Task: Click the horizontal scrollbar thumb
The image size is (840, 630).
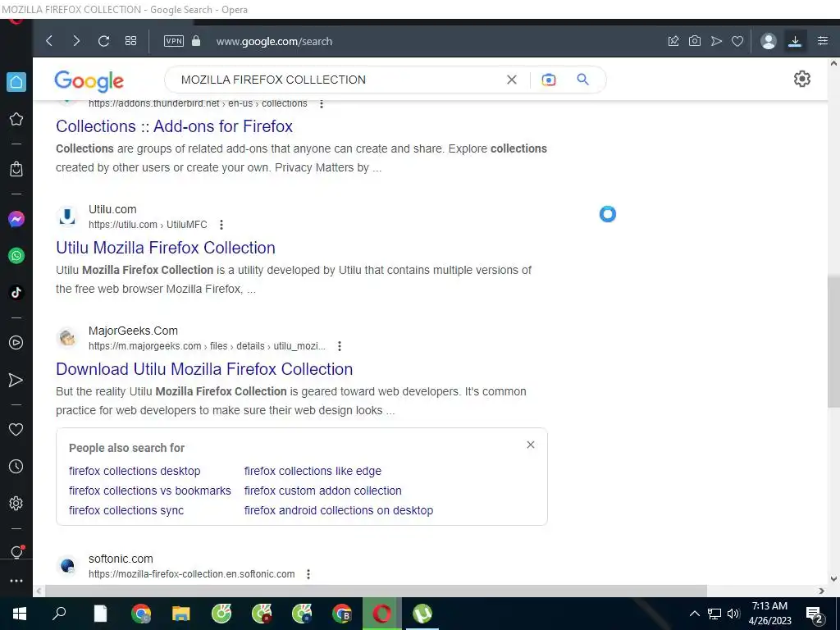Action: [376, 591]
